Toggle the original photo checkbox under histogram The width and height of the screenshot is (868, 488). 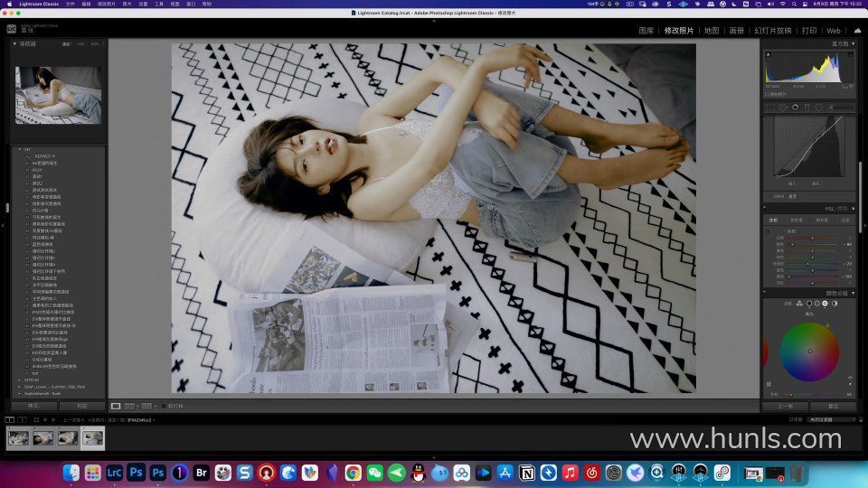[x=767, y=93]
